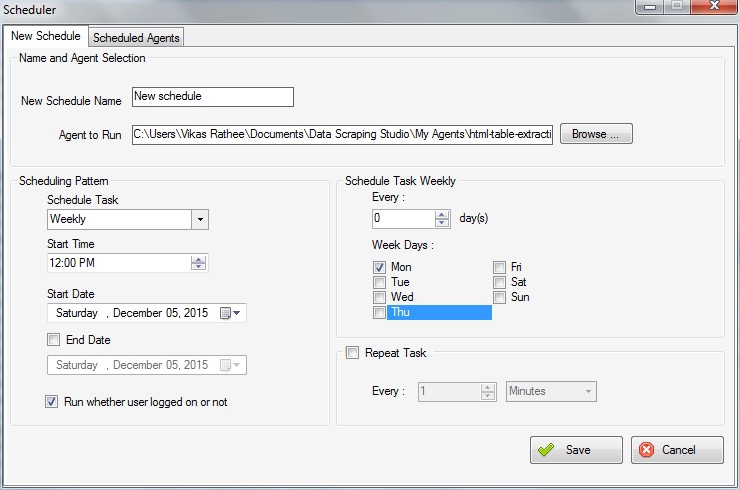Image resolution: width=740 pixels, height=490 pixels.
Task: Enable the Repeat Task checkbox
Action: point(352,353)
